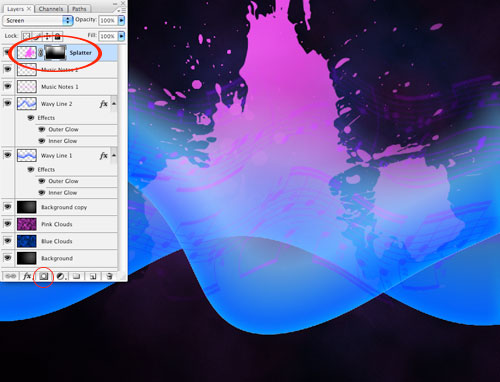
Task: Click the chain link on Splatter layer
Action: 40,53
